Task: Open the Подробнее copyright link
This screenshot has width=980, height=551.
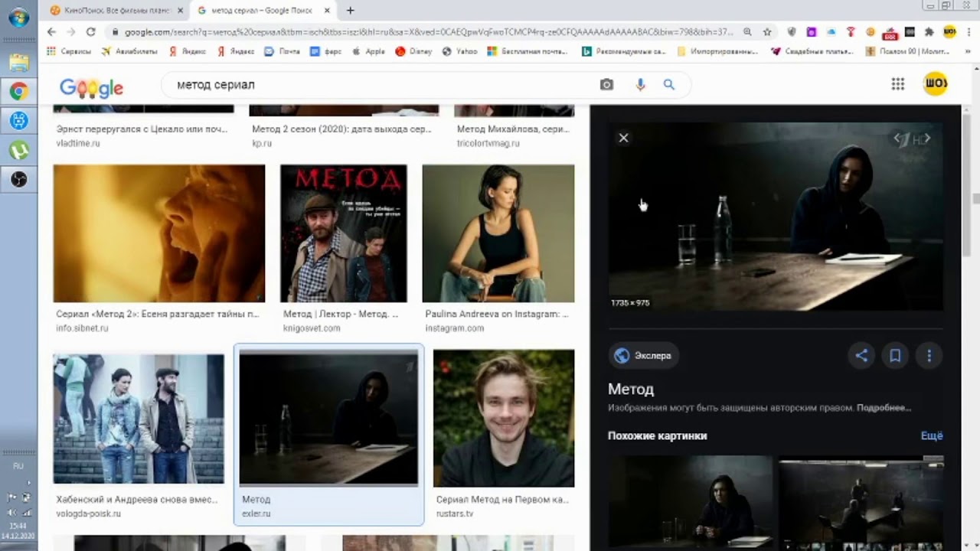Action: pyautogui.click(x=884, y=408)
